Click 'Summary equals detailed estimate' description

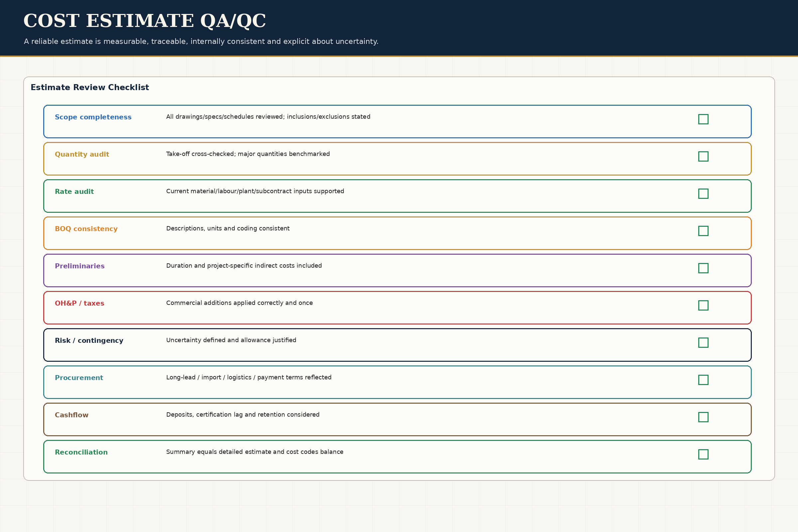(254, 452)
